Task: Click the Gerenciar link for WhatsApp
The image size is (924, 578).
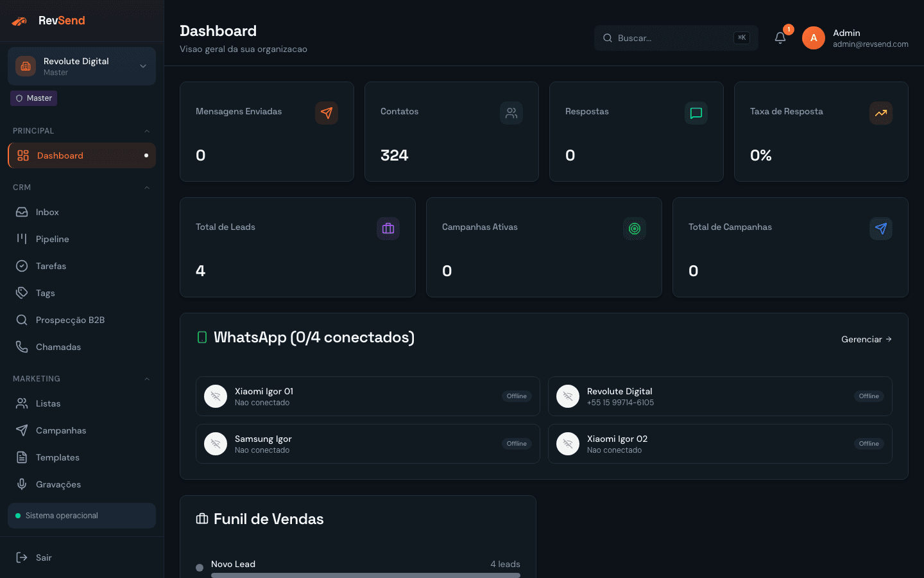Action: coord(866,339)
